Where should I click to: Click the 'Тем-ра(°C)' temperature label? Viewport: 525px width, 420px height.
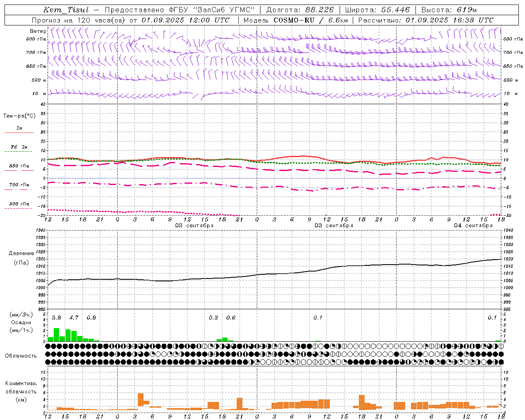coord(19,116)
